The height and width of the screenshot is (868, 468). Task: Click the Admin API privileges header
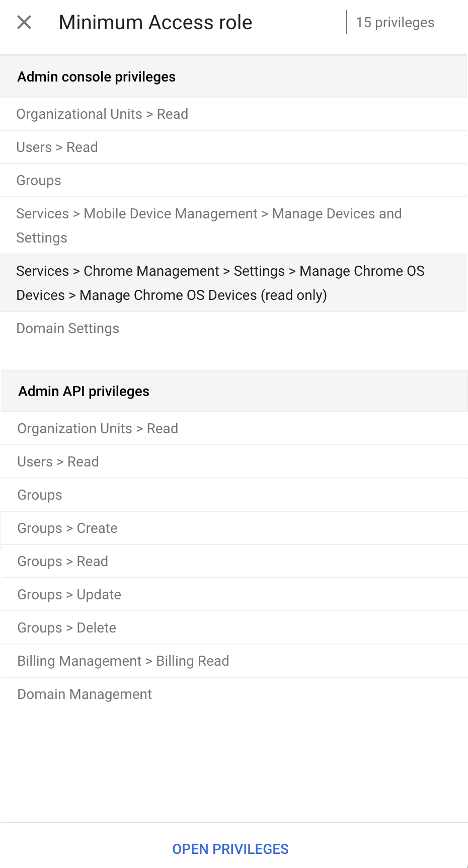coord(84,391)
